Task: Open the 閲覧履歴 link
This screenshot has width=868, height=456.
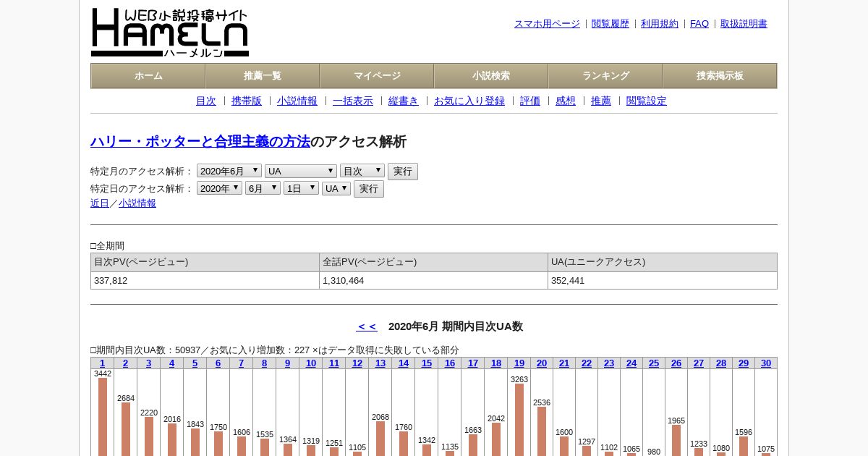Action: click(x=610, y=24)
